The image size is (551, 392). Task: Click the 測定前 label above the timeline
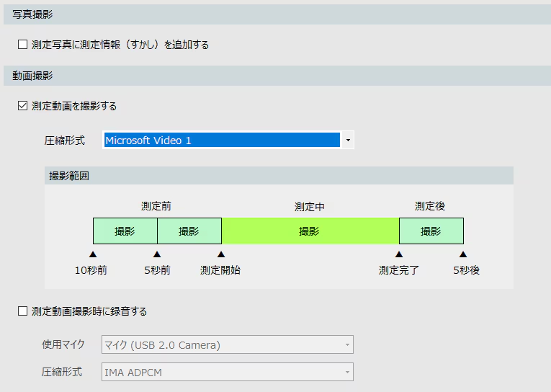[x=156, y=207]
